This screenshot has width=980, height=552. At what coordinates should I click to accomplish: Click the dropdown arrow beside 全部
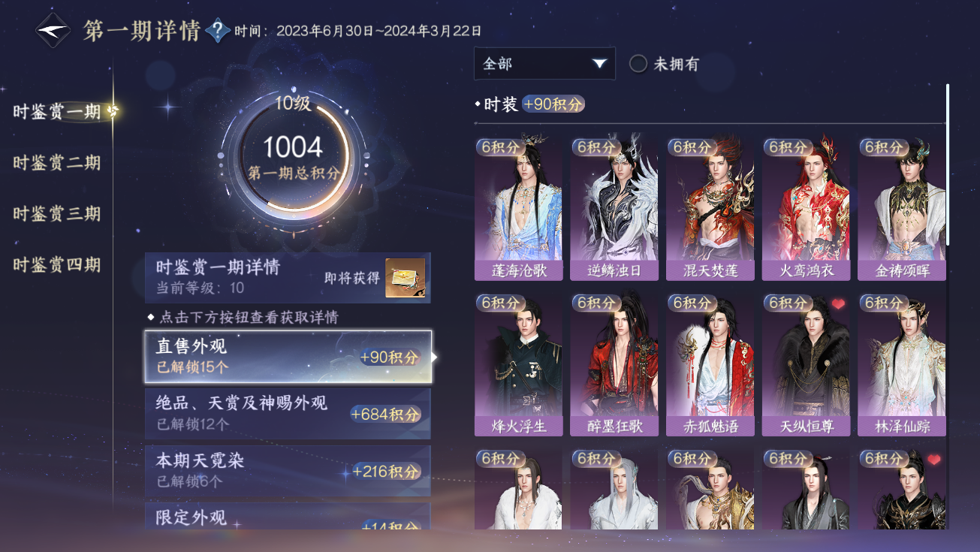(x=599, y=64)
